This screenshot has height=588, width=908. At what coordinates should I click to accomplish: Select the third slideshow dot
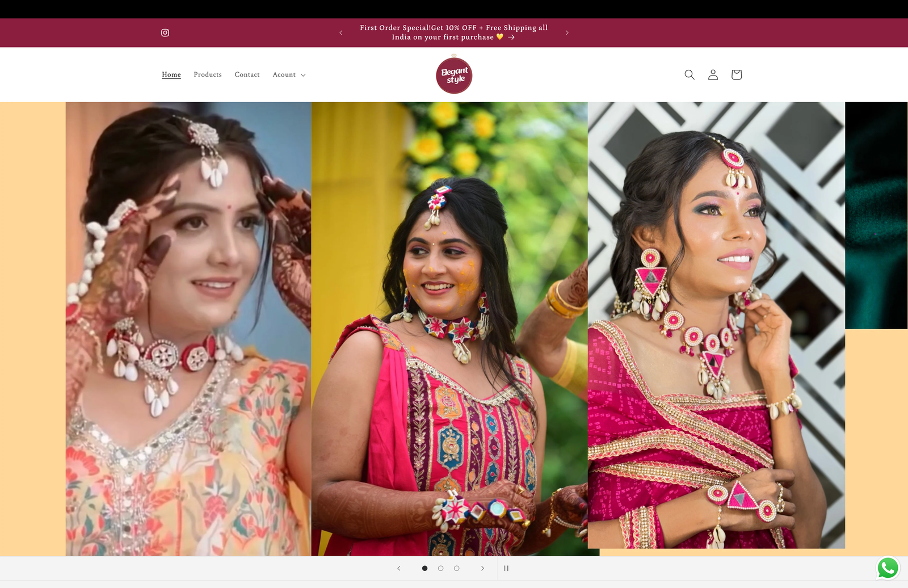click(456, 568)
